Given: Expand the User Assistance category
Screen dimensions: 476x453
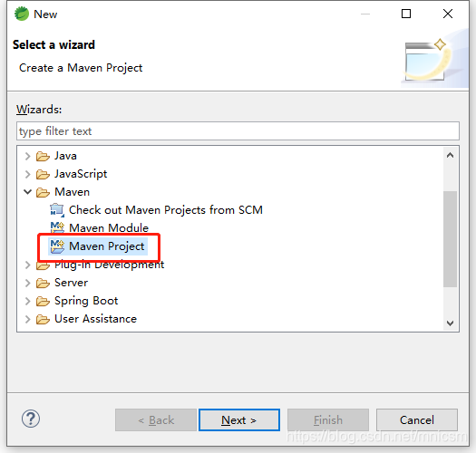Looking at the screenshot, I should click(27, 319).
